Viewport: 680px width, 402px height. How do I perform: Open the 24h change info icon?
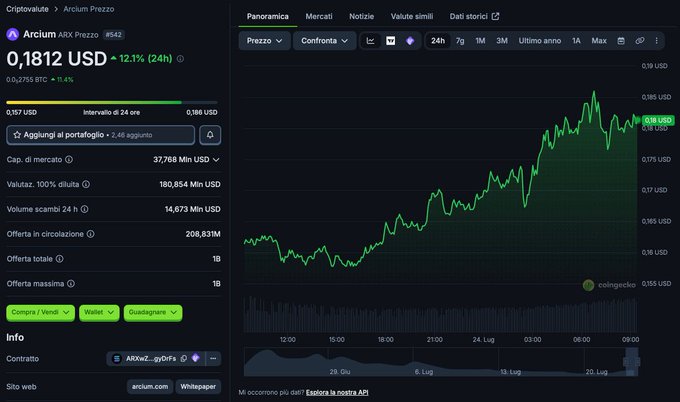tap(180, 59)
